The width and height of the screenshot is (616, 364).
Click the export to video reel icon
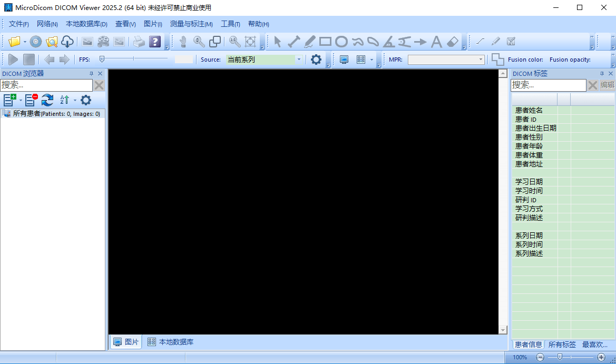pos(103,42)
